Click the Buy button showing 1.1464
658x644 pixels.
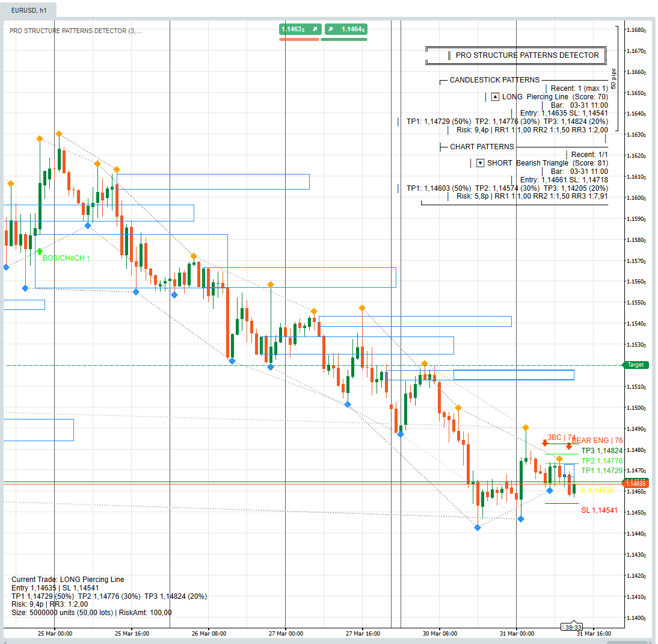coord(346,29)
